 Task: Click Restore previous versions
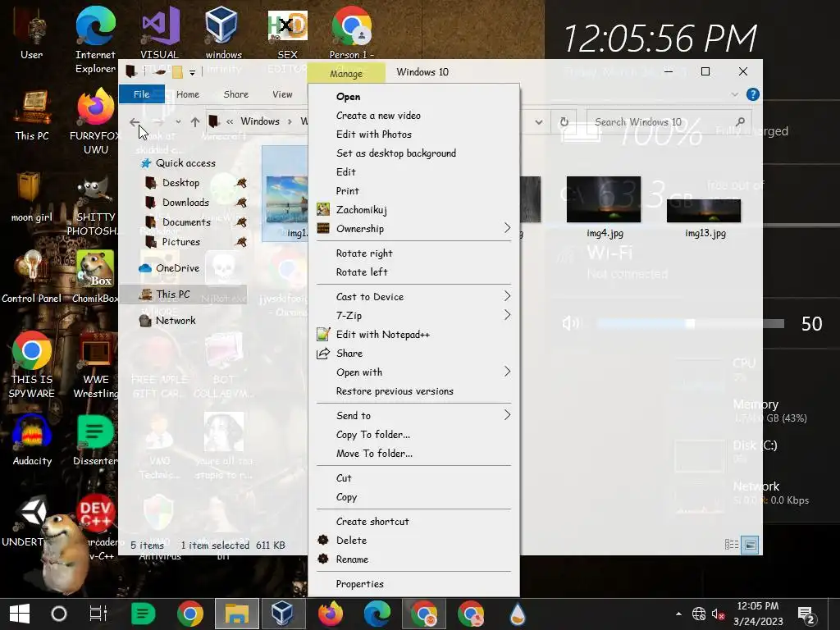point(395,391)
